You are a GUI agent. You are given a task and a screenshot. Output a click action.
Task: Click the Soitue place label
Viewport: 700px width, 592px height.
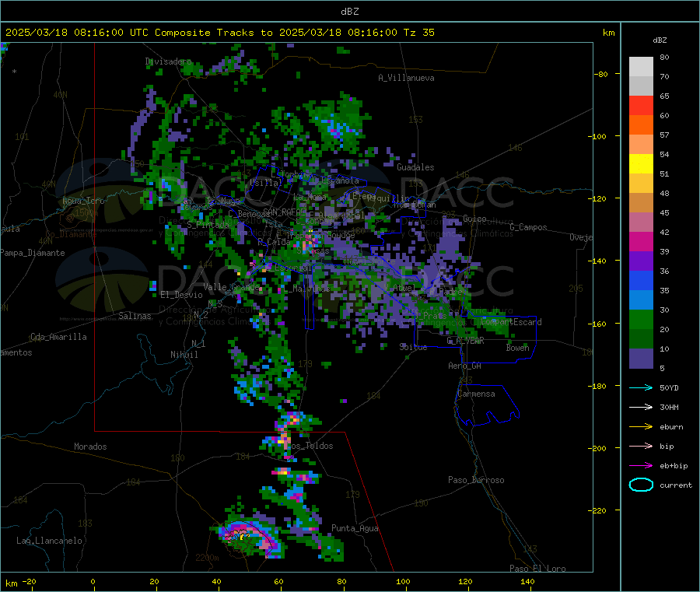pos(413,346)
